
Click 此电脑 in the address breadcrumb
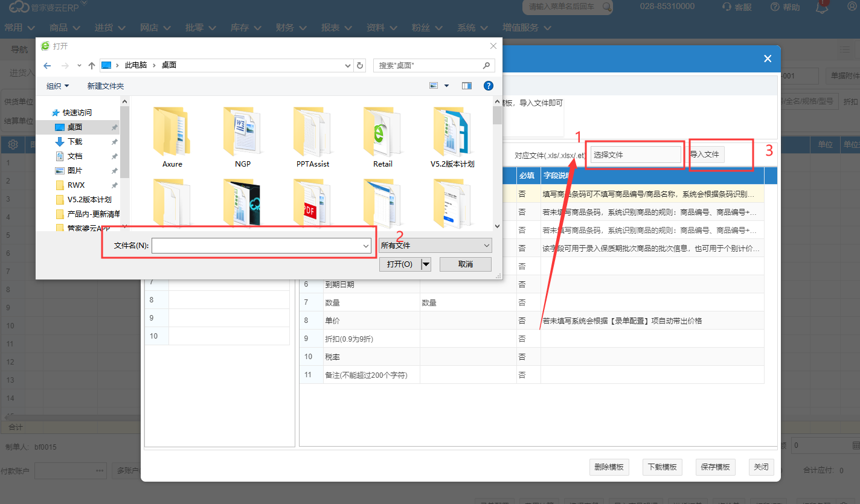coord(136,65)
